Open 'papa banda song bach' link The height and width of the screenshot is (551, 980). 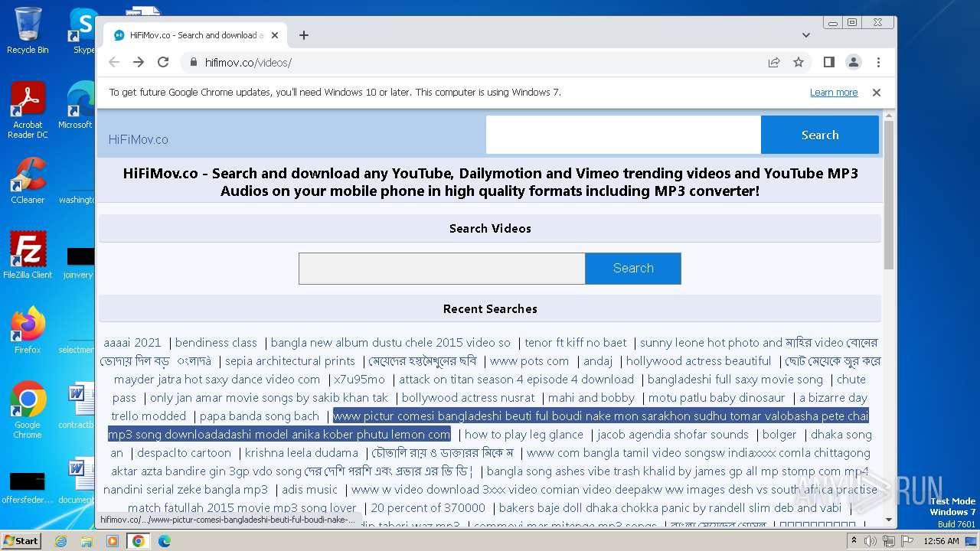[x=259, y=416]
